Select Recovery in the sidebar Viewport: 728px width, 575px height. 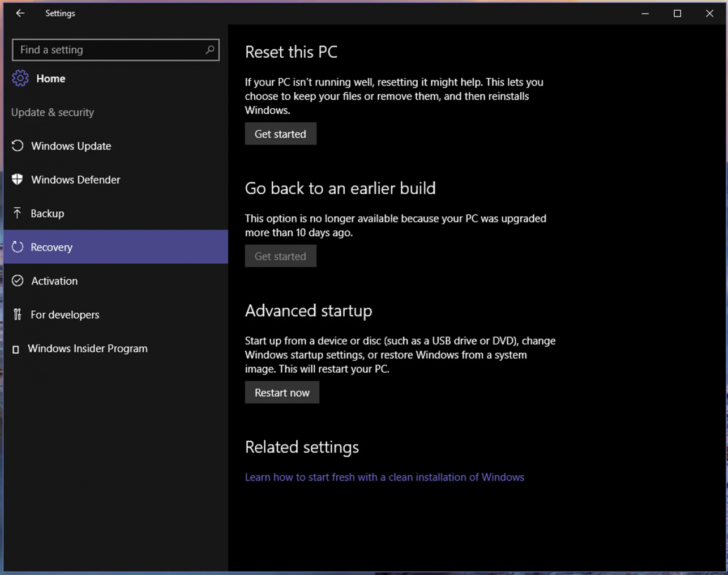click(52, 247)
